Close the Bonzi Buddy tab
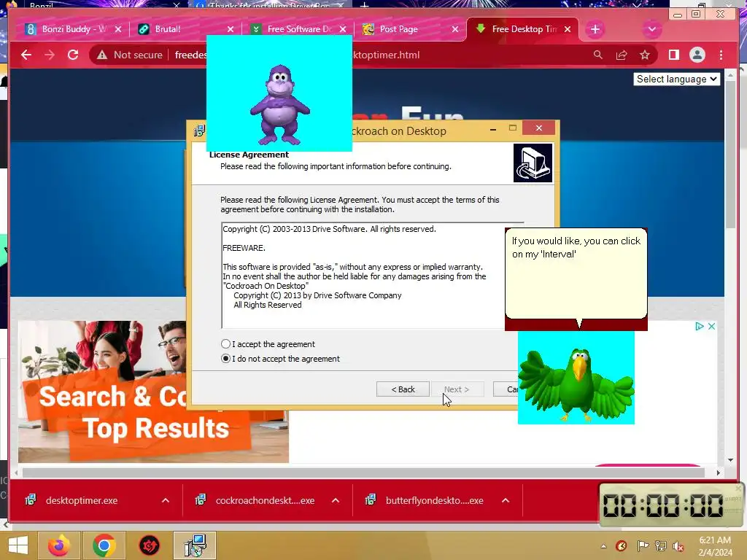The image size is (747, 560). click(x=118, y=29)
